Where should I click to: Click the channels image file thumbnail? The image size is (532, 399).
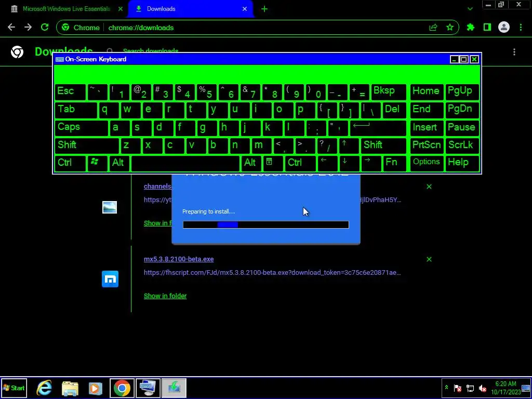click(110, 207)
